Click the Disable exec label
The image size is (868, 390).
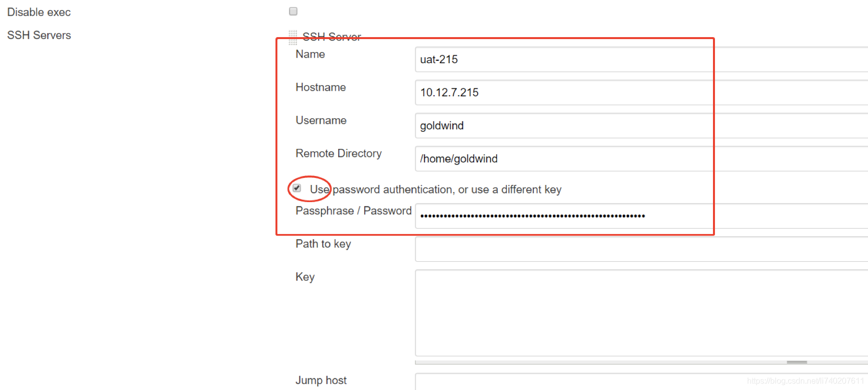point(39,12)
